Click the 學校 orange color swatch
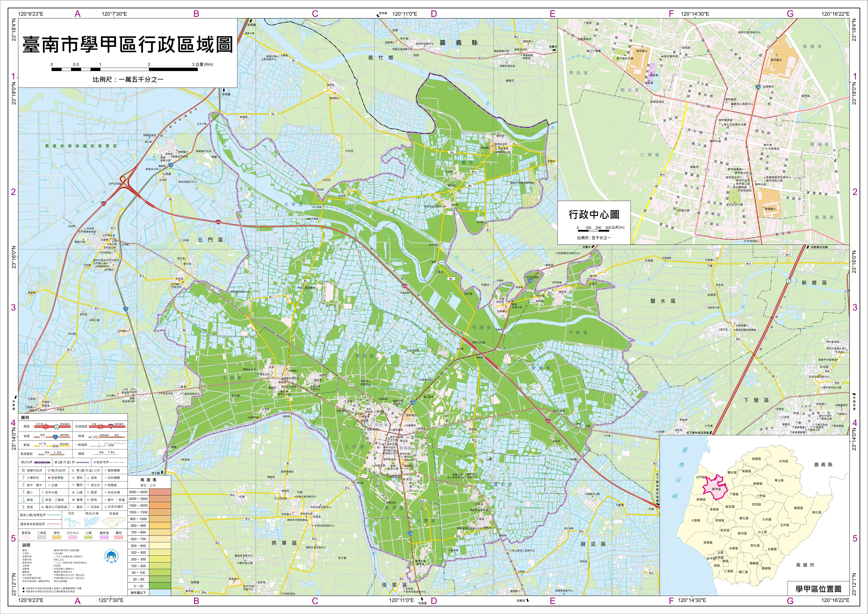This screenshot has width=868, height=614. point(57,537)
